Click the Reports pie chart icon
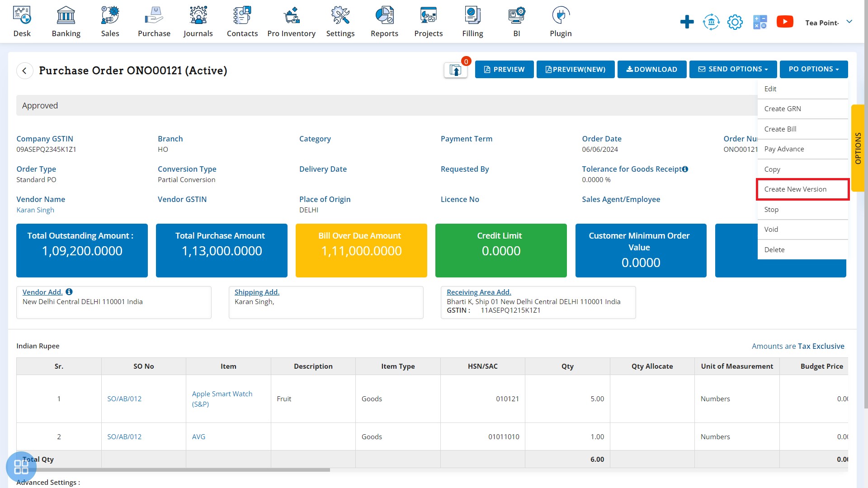Screen dimensions: 868x488 [384, 16]
